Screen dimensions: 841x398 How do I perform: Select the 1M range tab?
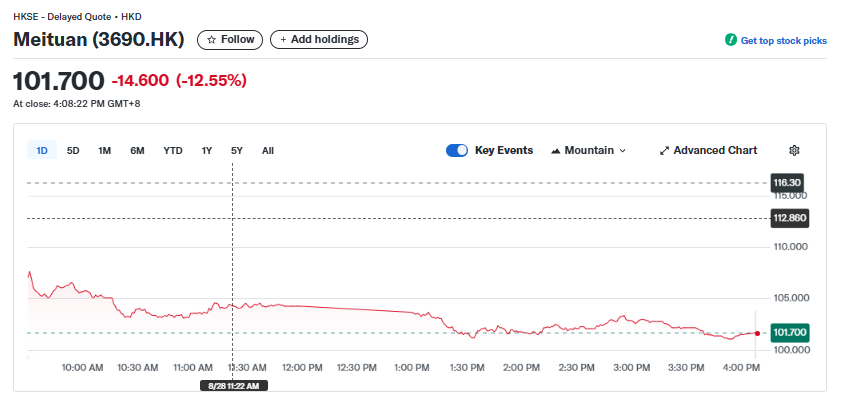104,151
